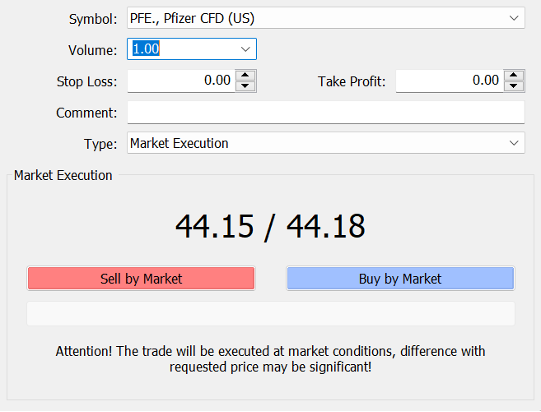The height and width of the screenshot is (412, 541).
Task: Click the empty status bar below buttons
Action: click(x=270, y=314)
